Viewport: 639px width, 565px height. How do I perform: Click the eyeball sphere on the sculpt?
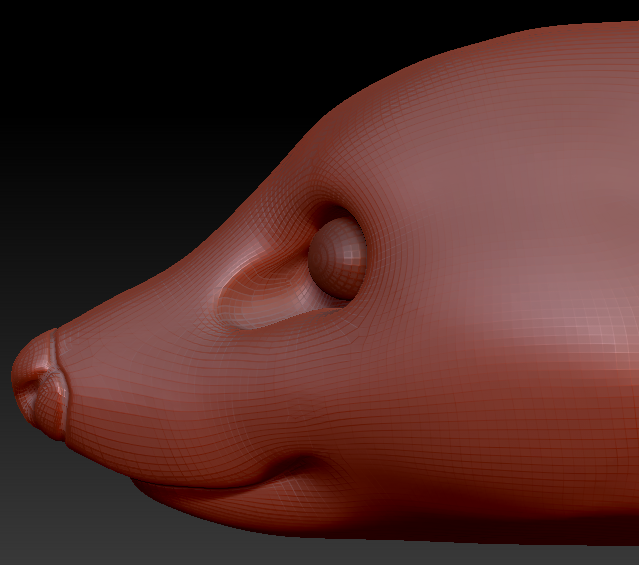click(x=337, y=258)
